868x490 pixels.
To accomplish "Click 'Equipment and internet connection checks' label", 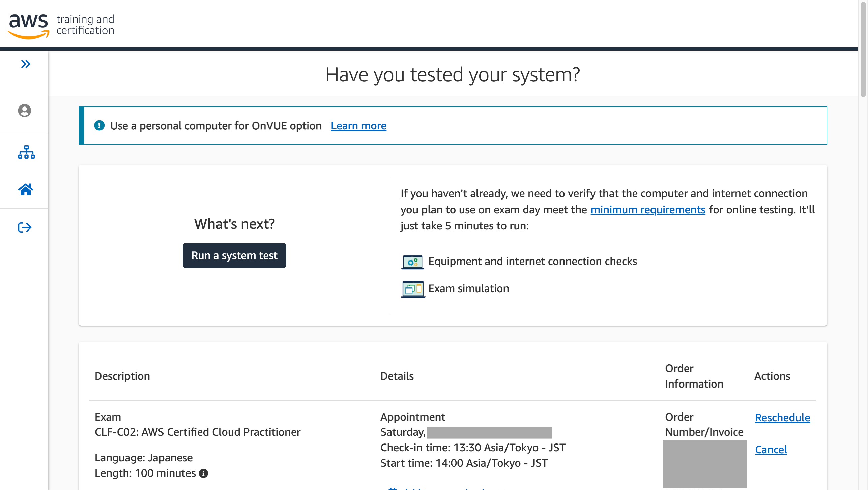I will (532, 261).
